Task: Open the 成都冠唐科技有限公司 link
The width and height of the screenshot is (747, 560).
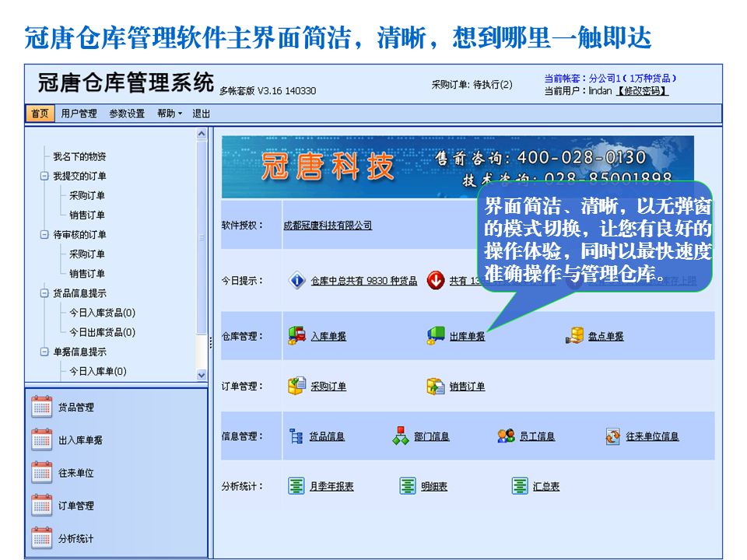Action: pyautogui.click(x=328, y=226)
